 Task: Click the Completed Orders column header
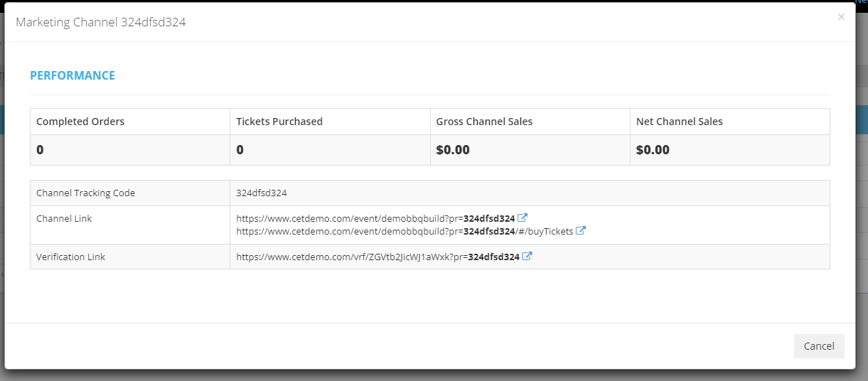[x=80, y=122]
